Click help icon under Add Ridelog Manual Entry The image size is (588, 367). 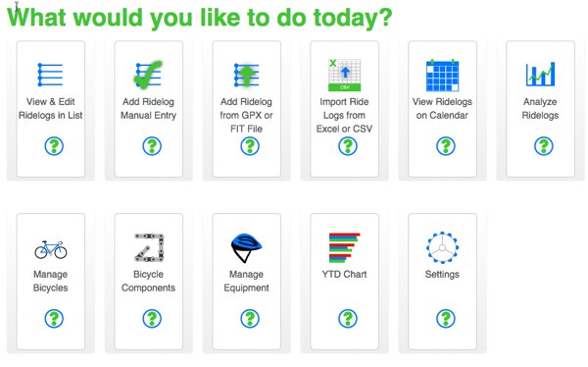(152, 146)
